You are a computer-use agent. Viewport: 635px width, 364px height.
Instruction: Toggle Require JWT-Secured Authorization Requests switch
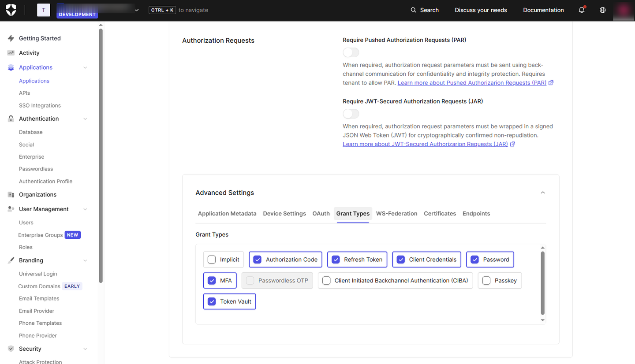coord(351,114)
